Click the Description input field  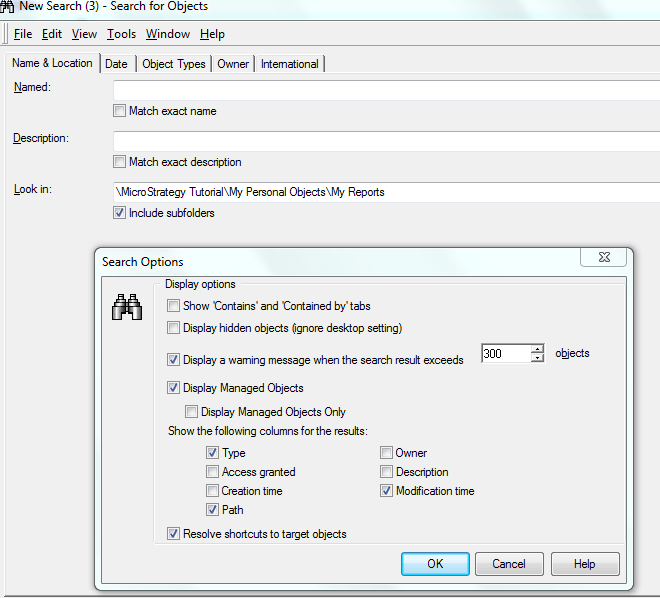click(386, 141)
